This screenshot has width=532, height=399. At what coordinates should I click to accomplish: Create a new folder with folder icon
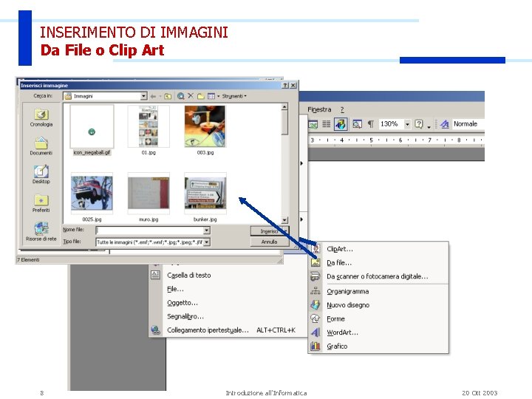click(x=201, y=96)
